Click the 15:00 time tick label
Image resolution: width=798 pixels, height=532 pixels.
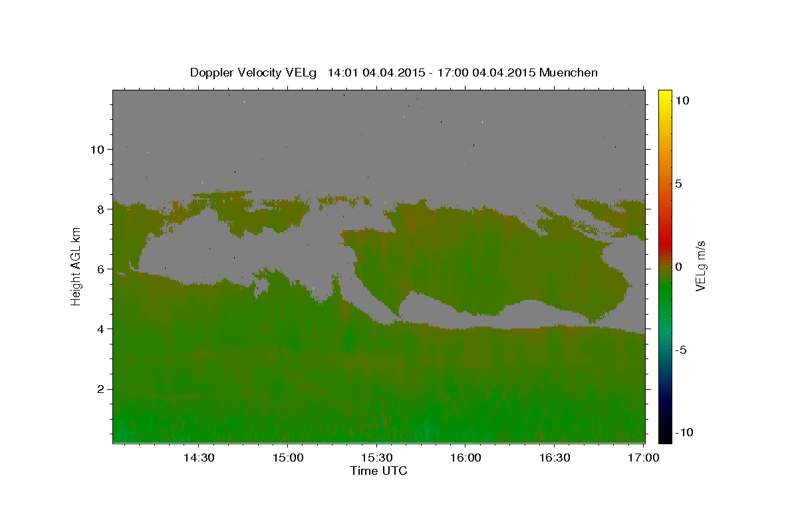coord(288,458)
